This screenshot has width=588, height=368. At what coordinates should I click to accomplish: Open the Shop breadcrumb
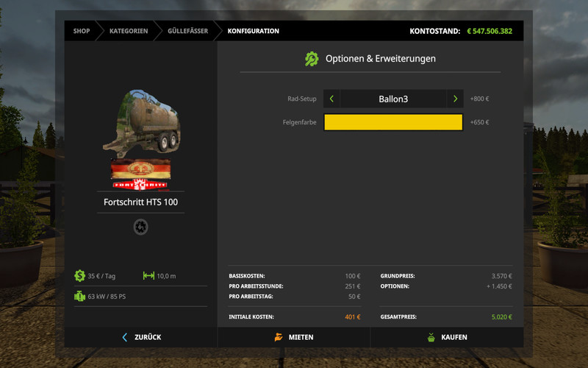point(82,31)
